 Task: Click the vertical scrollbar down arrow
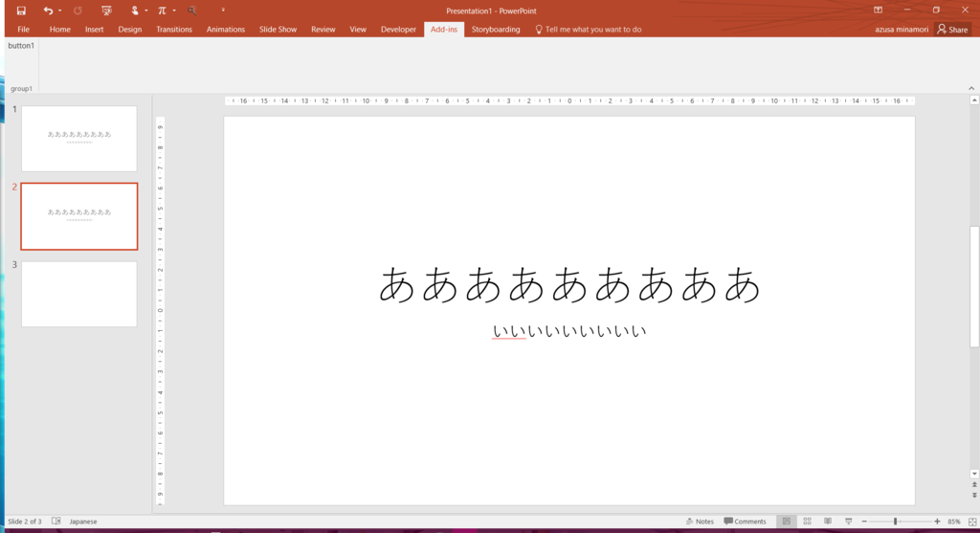point(974,474)
